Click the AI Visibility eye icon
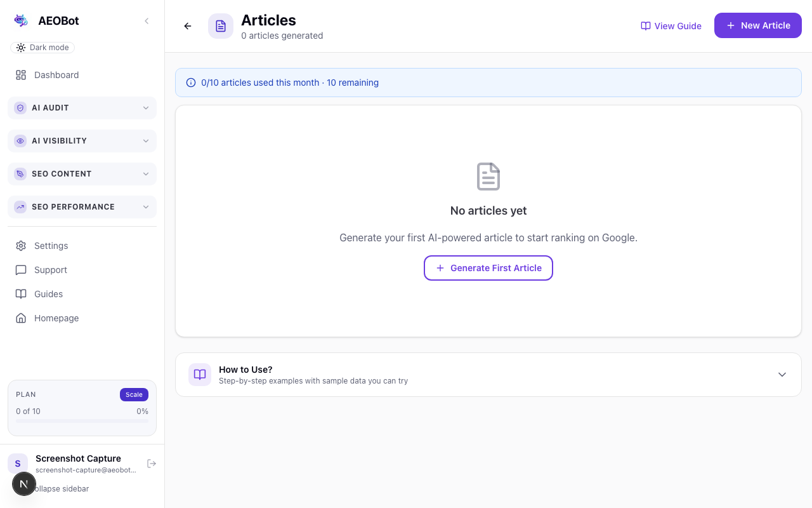 [x=20, y=141]
